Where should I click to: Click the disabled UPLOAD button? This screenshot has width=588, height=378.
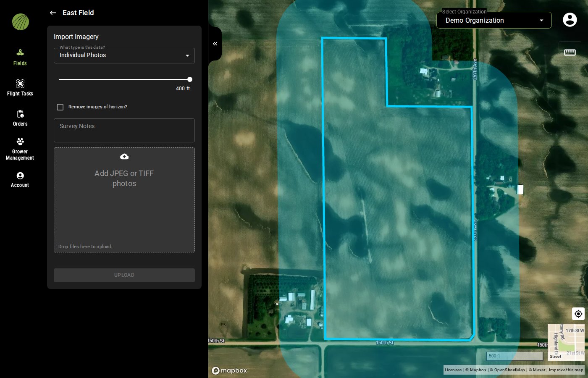pyautogui.click(x=124, y=275)
